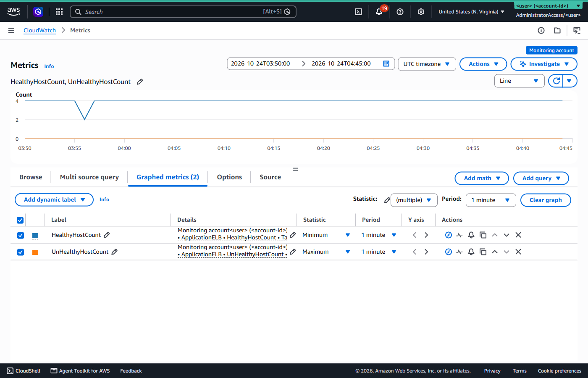
Task: Create alarm bell for HealthyHostCount row
Action: pos(471,235)
